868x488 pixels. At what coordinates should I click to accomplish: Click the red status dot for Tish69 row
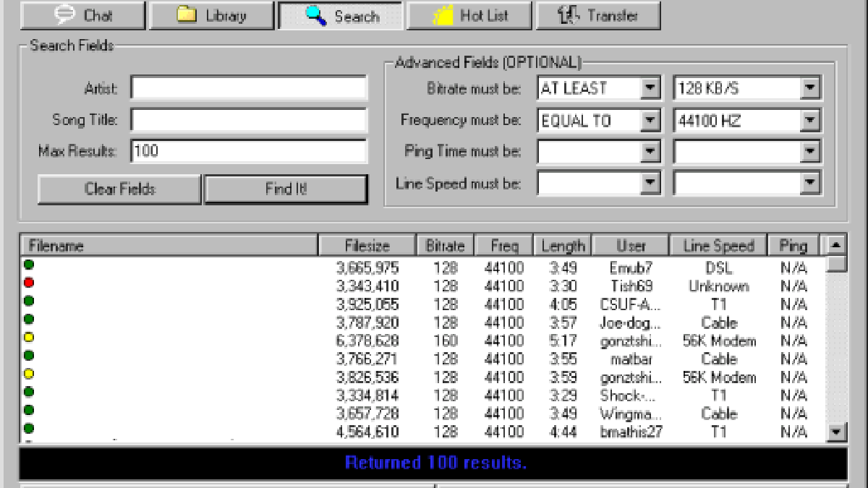pos(29,283)
